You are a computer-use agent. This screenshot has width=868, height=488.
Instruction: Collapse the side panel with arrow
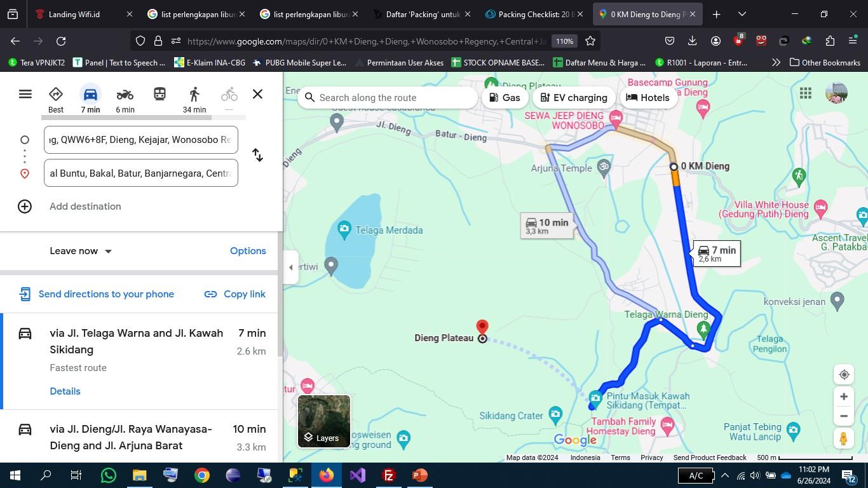click(x=290, y=268)
